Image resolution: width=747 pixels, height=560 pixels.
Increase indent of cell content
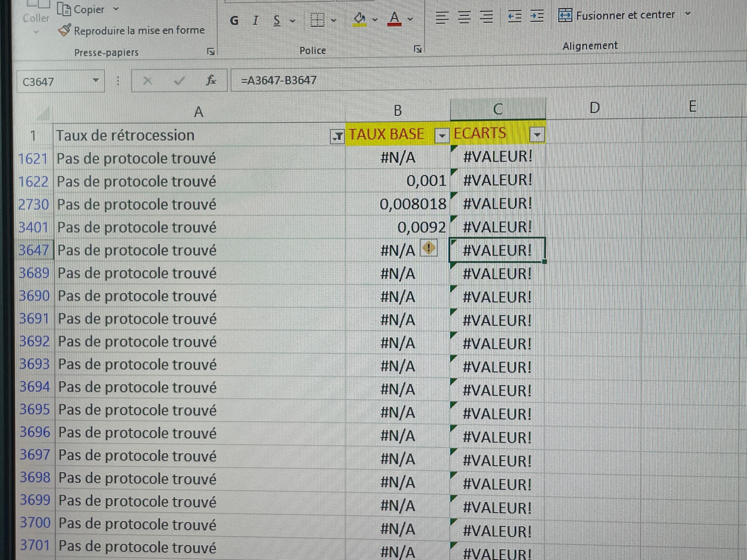pyautogui.click(x=537, y=16)
